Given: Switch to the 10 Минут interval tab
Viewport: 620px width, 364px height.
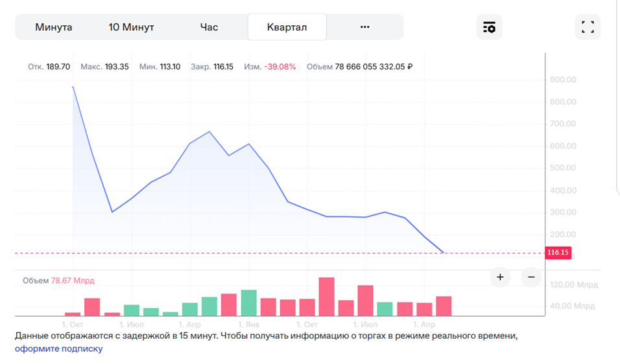Looking at the screenshot, I should (131, 27).
